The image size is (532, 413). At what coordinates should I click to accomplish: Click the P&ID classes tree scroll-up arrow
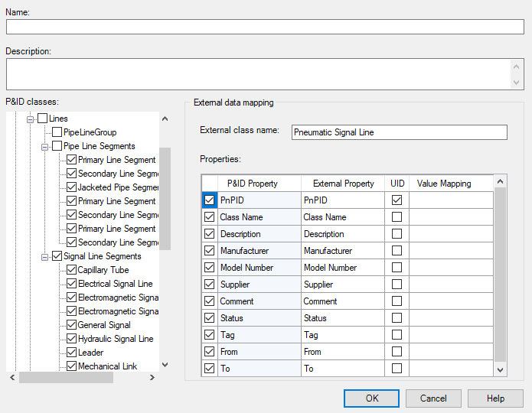pos(165,119)
